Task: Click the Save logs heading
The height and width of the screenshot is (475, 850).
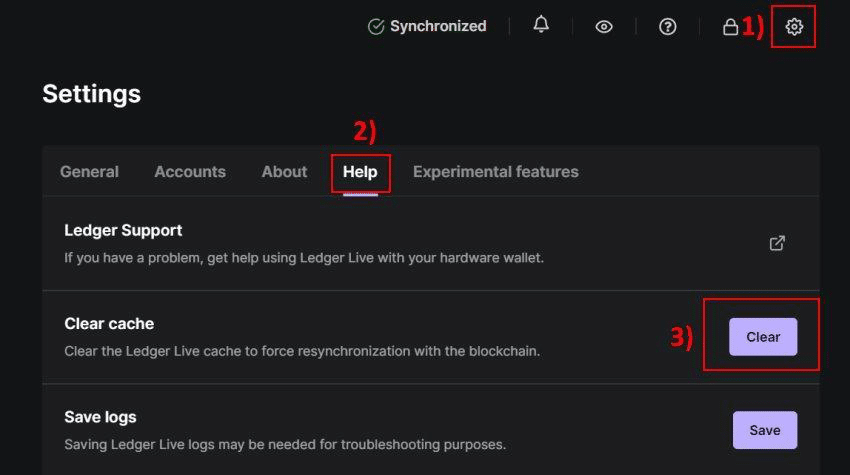Action: [x=100, y=416]
